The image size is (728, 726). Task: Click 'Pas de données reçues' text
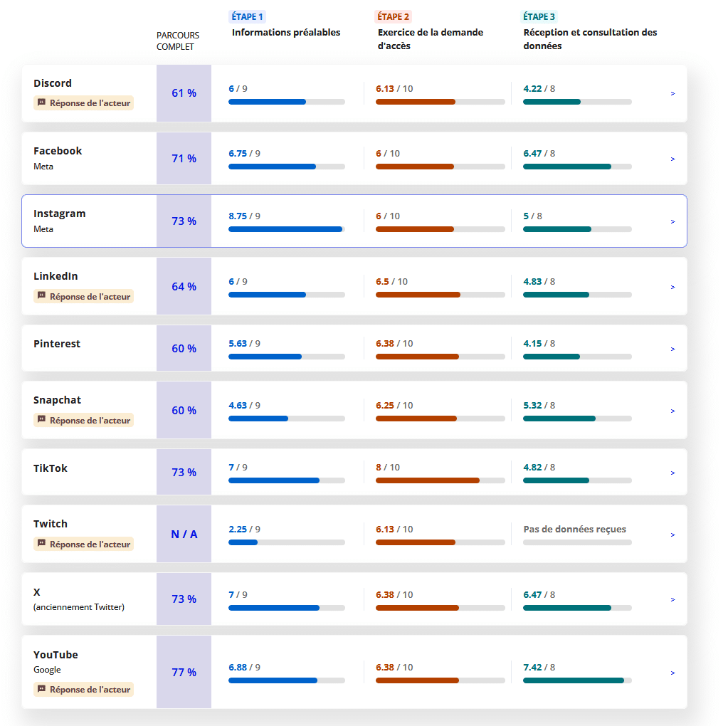[574, 529]
